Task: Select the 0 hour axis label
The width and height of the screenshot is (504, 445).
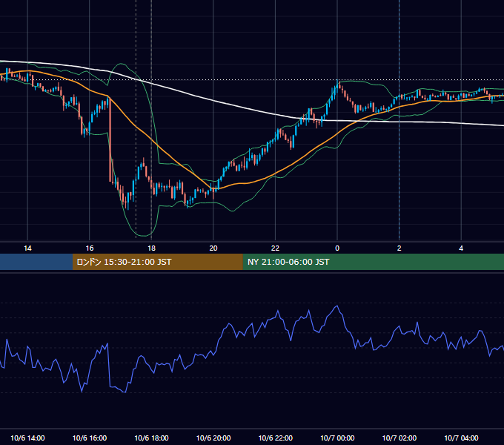Action: [x=337, y=248]
